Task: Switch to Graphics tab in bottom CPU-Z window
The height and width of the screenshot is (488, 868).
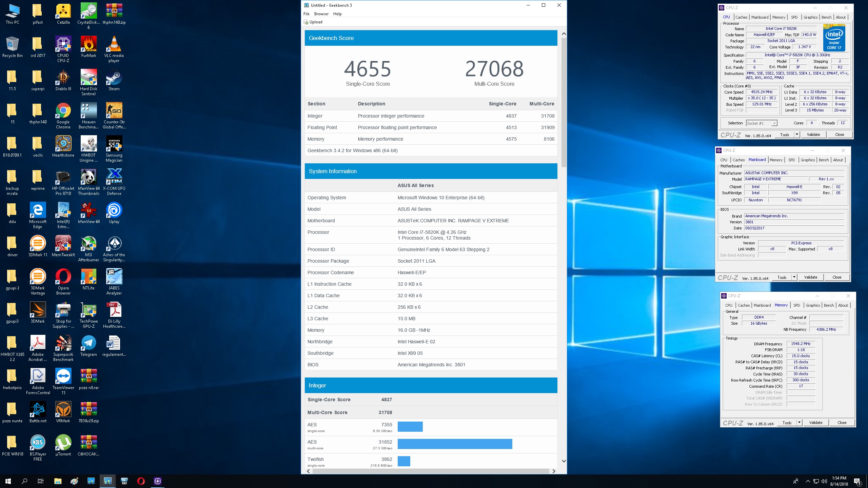Action: (813, 305)
